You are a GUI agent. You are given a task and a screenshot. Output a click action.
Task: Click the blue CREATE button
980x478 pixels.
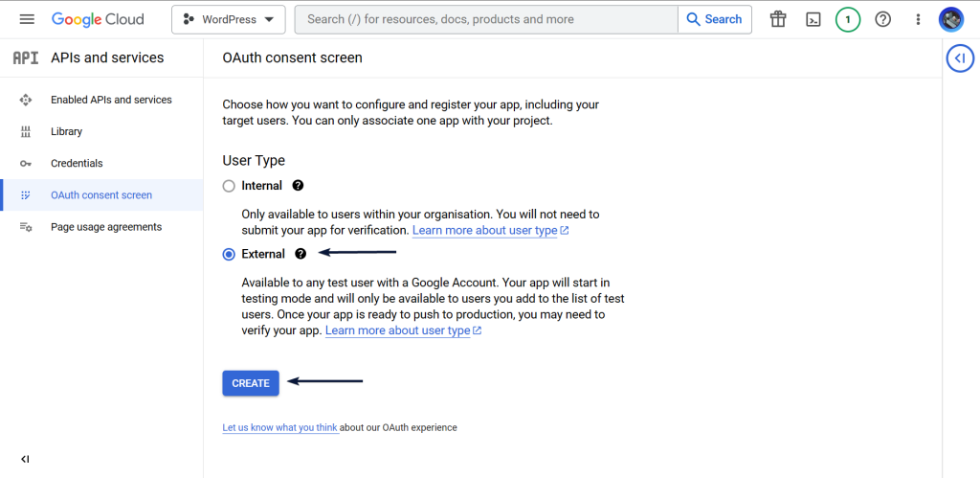pyautogui.click(x=251, y=383)
